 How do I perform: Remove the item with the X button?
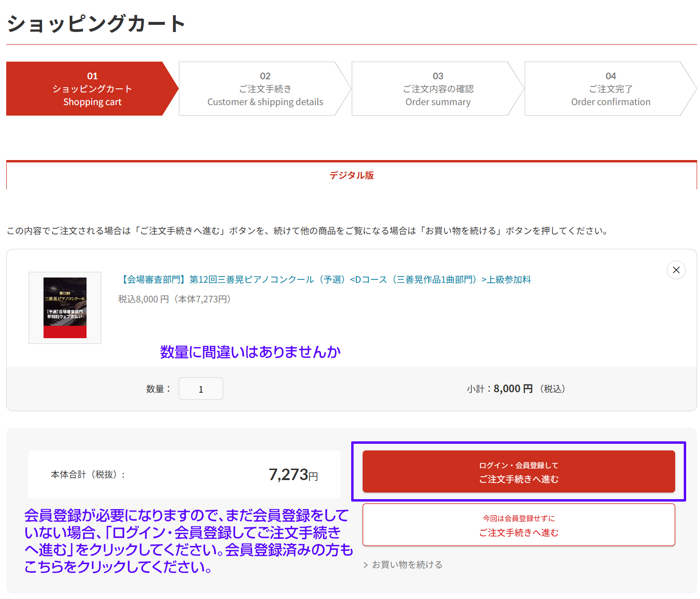[676, 270]
